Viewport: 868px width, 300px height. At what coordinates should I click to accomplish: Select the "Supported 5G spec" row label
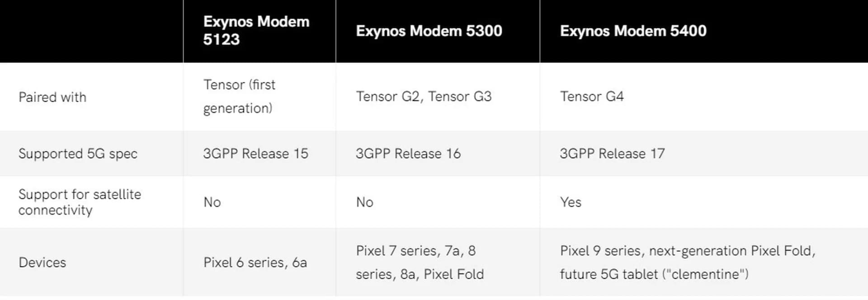coord(78,154)
